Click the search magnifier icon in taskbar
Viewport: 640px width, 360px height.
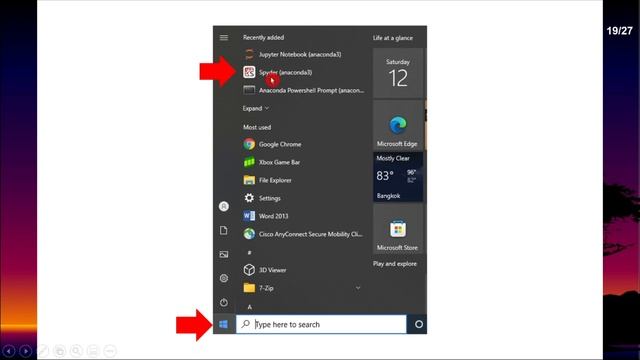[x=245, y=324]
